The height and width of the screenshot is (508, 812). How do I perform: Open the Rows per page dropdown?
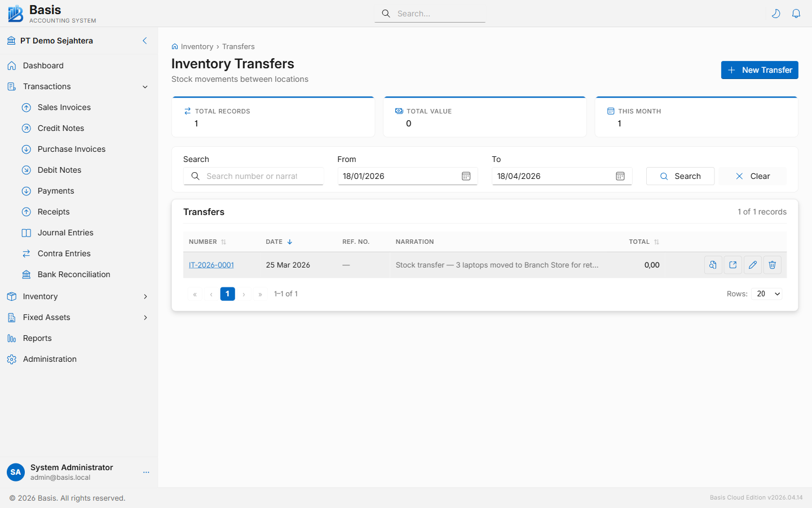(x=766, y=294)
